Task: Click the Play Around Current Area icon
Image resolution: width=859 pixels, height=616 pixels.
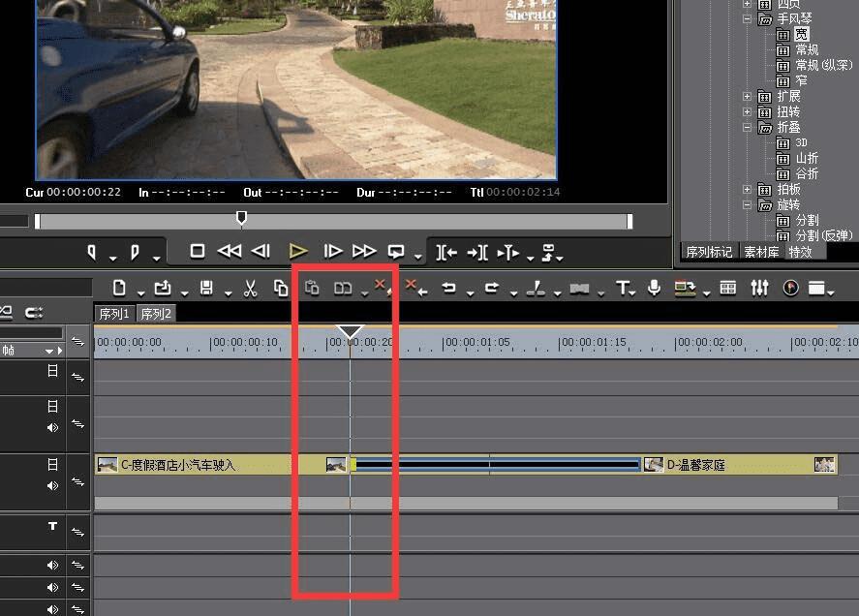Action: coord(507,253)
